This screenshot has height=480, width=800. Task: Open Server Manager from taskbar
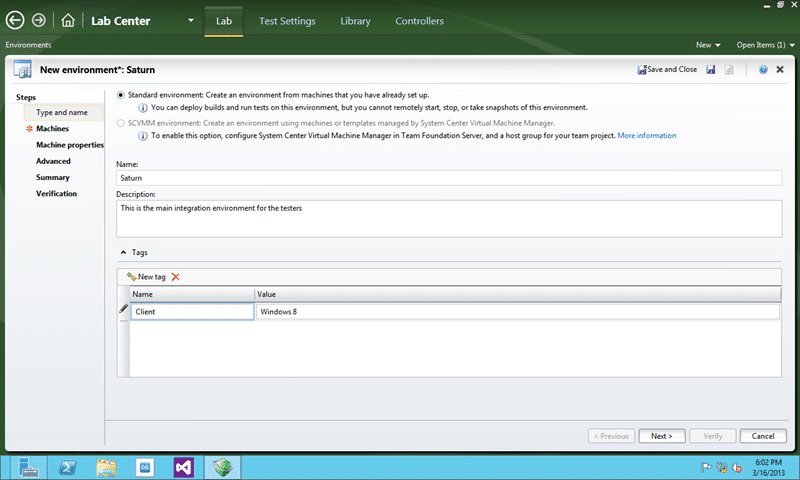pos(29,467)
